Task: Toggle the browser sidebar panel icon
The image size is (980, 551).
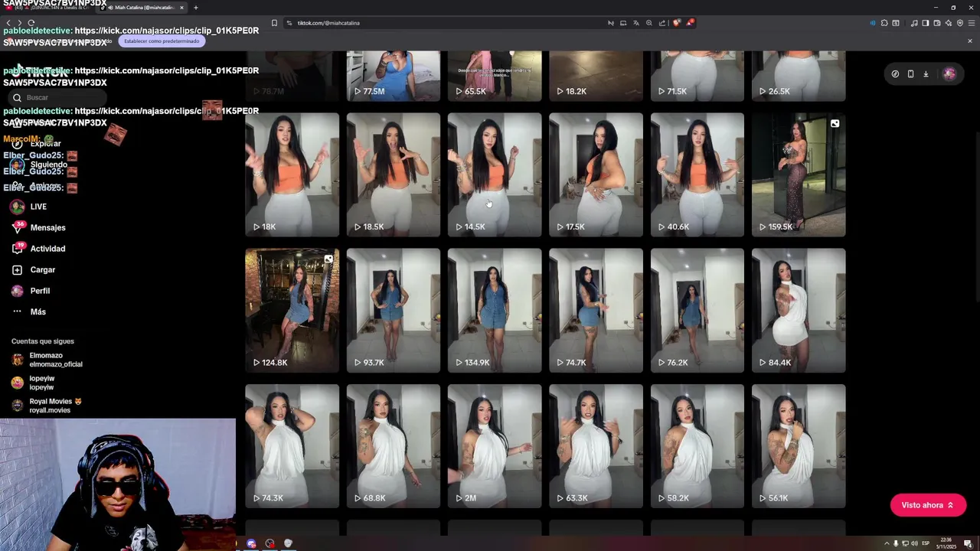Action: [926, 23]
